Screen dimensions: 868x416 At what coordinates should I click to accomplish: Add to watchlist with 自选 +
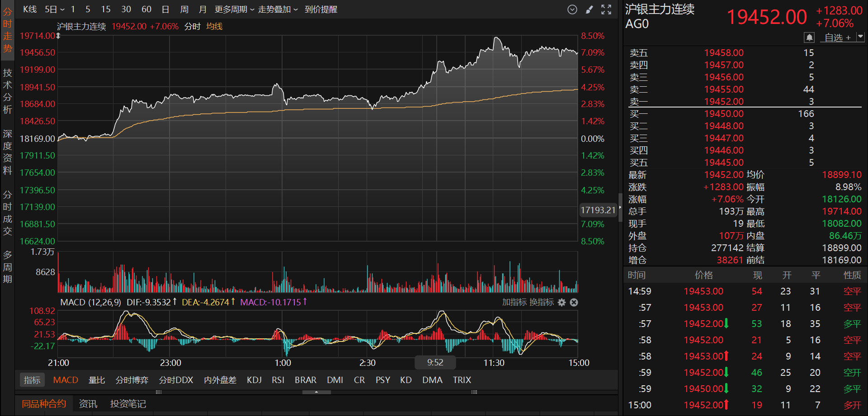click(837, 37)
